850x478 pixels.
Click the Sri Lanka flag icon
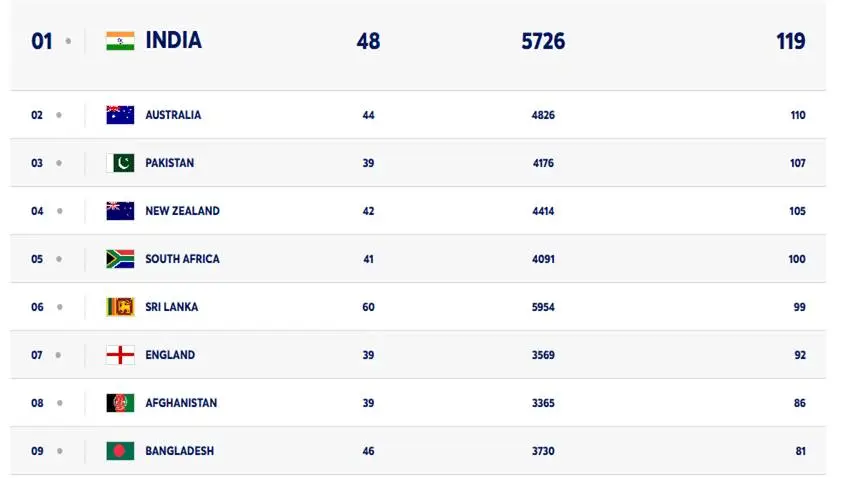120,307
